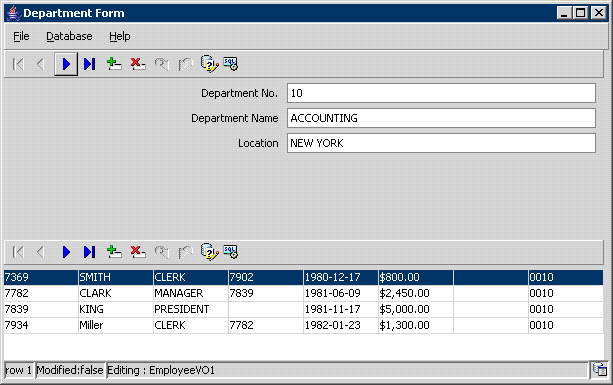Open the Help menu
This screenshot has width=613, height=385.
pyautogui.click(x=120, y=36)
